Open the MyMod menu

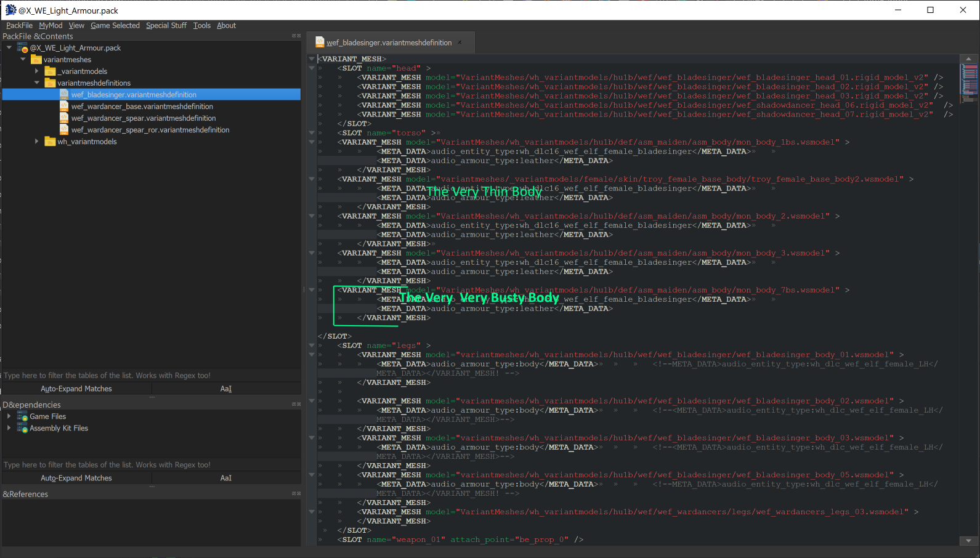click(51, 25)
